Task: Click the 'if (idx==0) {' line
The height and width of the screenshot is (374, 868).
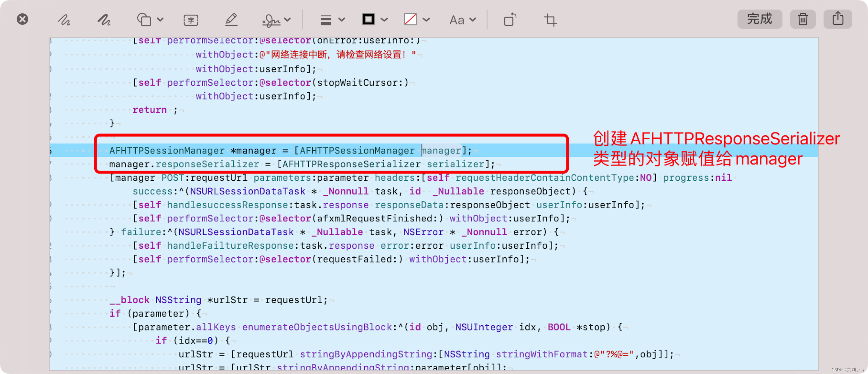Action: [x=193, y=341]
